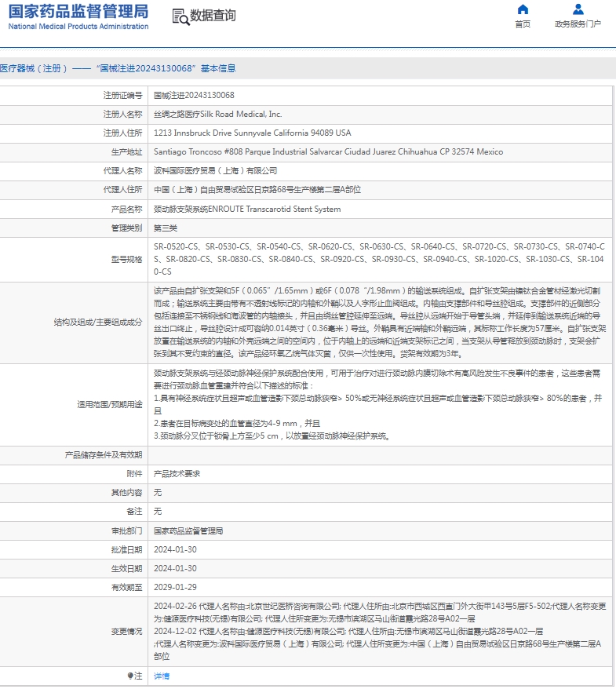The width and height of the screenshot is (616, 689).
Task: Click the 生产地址 label
Action: click(x=126, y=152)
